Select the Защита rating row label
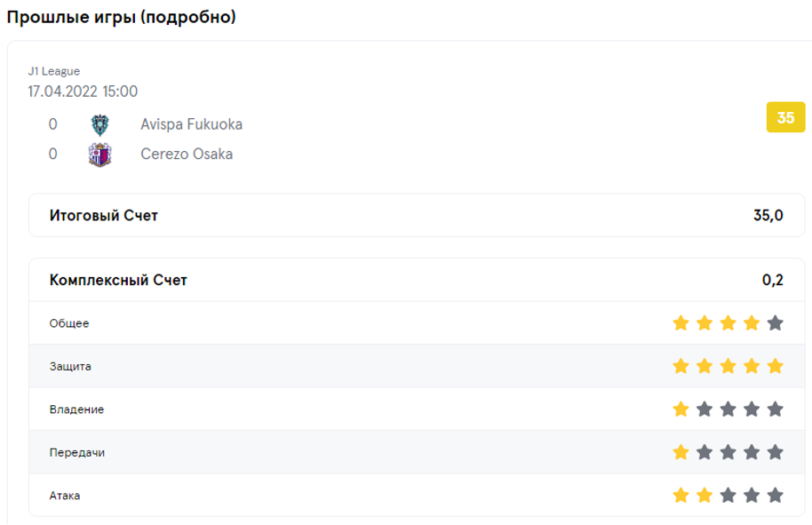Viewport: 812px width, 525px height. coord(70,367)
